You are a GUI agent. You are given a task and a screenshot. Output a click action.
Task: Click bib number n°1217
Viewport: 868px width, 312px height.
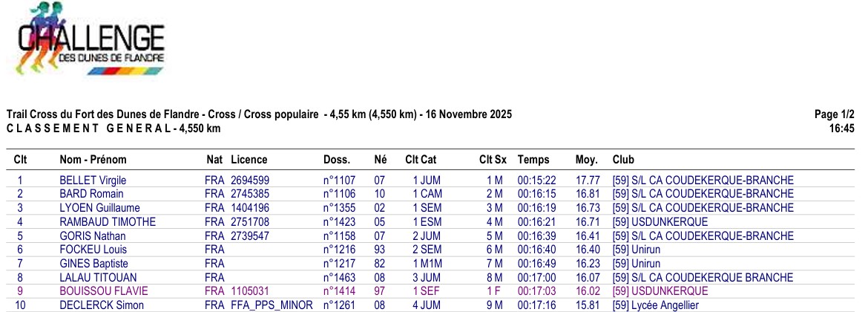tap(339, 263)
